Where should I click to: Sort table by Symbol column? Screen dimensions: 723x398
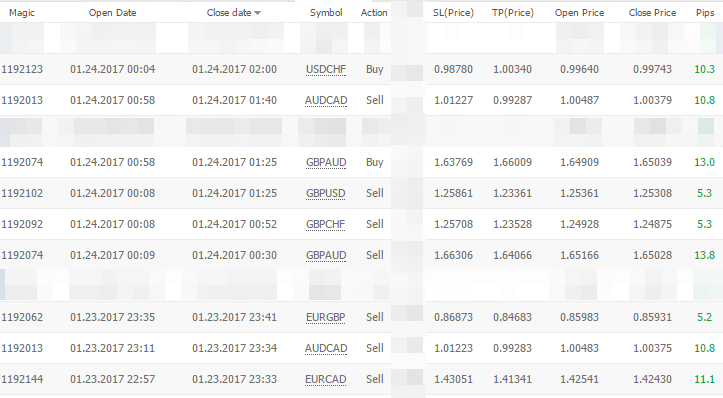326,13
